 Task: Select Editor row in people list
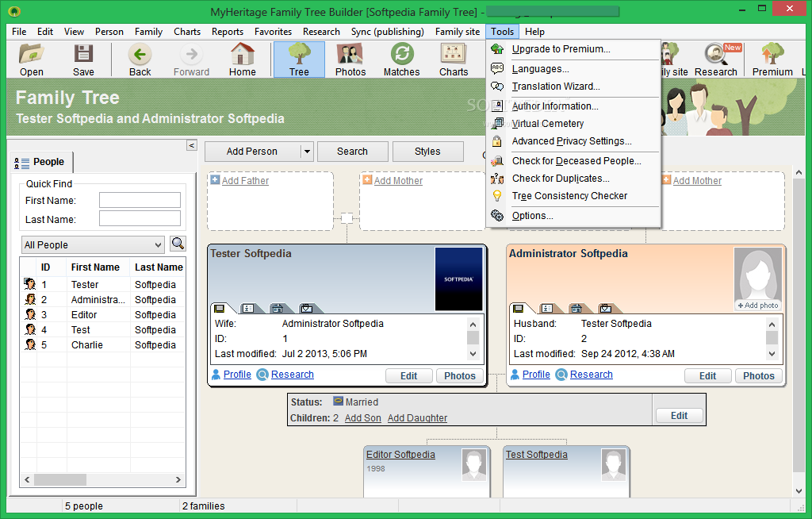(x=102, y=315)
